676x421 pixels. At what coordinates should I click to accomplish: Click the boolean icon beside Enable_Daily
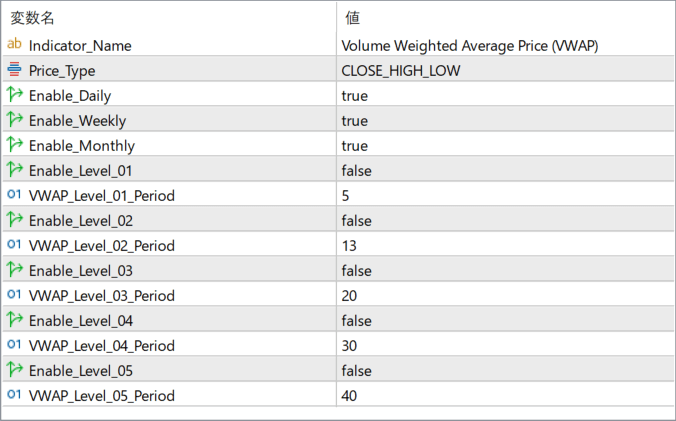(x=14, y=95)
